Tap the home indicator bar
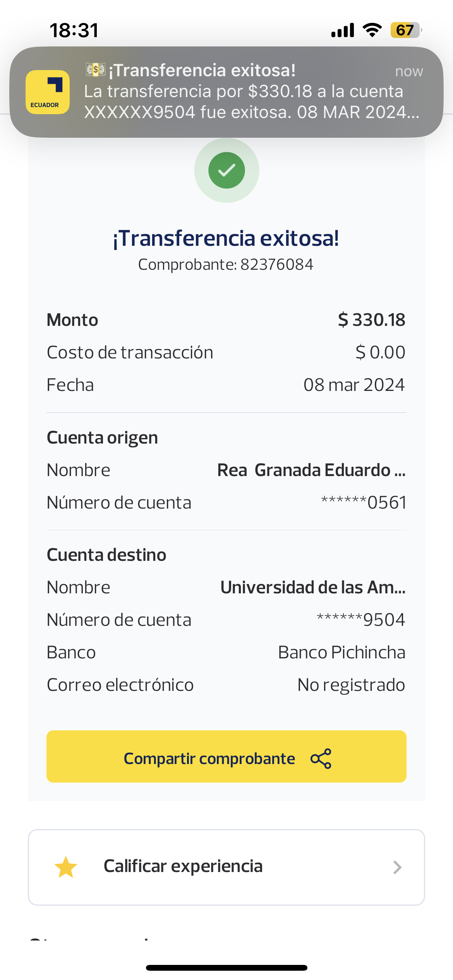Viewport: 453px width, 980px height. click(x=226, y=968)
